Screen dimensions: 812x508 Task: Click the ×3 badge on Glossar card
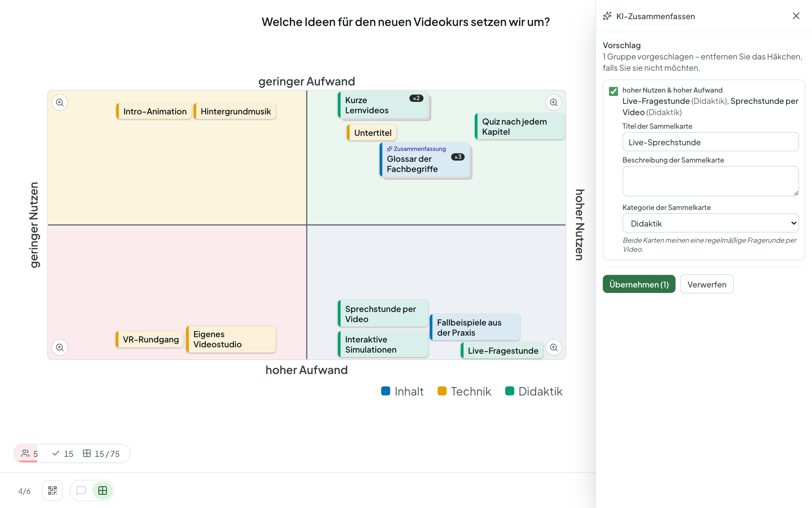(458, 157)
